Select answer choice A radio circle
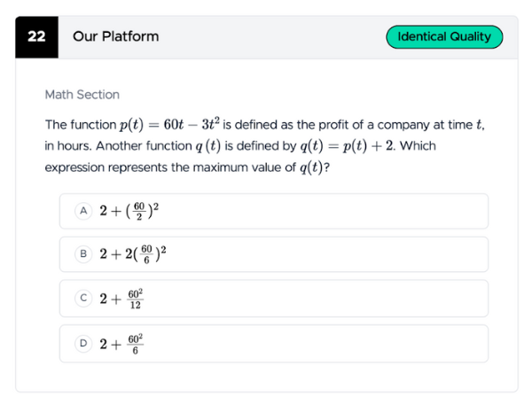The height and width of the screenshot is (412, 532). (84, 211)
